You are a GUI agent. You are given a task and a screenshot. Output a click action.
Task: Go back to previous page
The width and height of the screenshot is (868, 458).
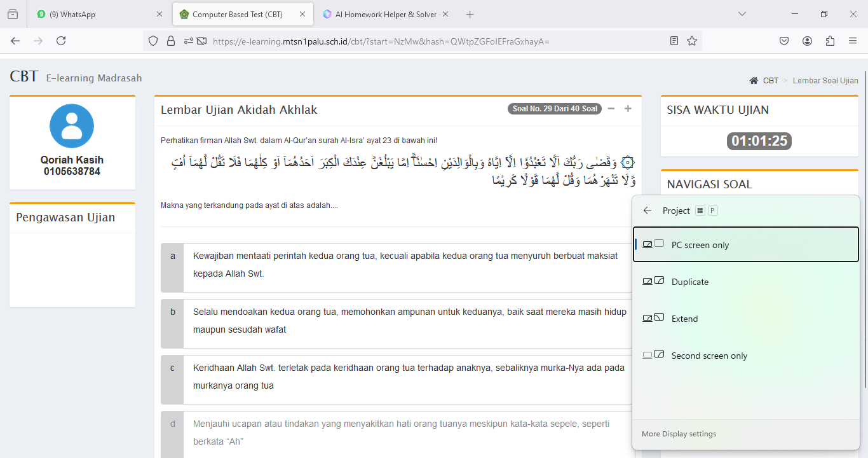(16, 41)
